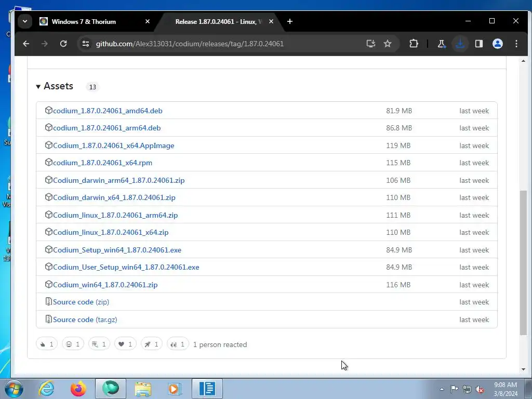The image size is (532, 399).
Task: Download Codium_win64_1.87.0.24061.zip
Action: pos(105,285)
